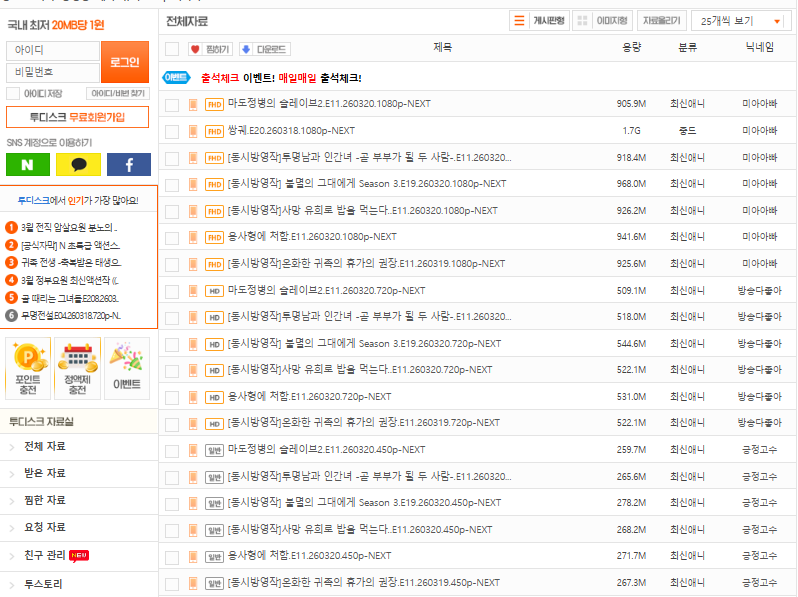Toggle select-all checkbox in list header
Image resolution: width=798 pixels, height=597 pixels.
pyautogui.click(x=172, y=49)
